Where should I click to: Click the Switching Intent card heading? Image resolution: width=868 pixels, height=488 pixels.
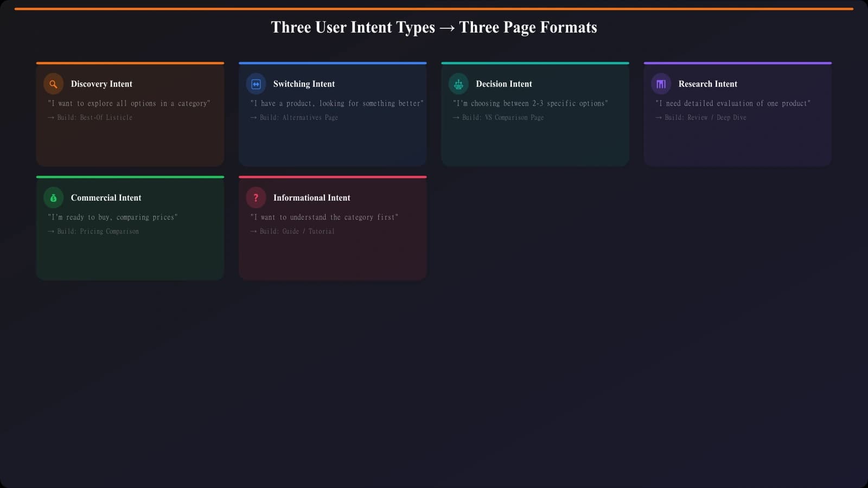click(x=304, y=84)
